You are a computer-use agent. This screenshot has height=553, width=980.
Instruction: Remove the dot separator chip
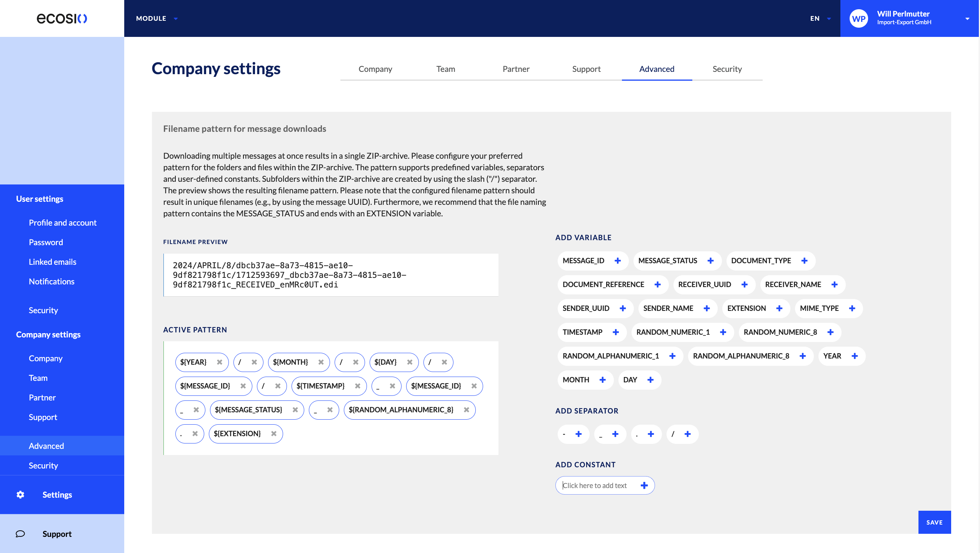(x=195, y=433)
